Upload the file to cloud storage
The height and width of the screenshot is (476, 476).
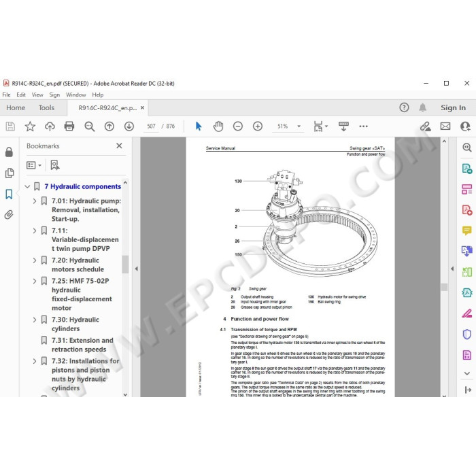point(50,126)
